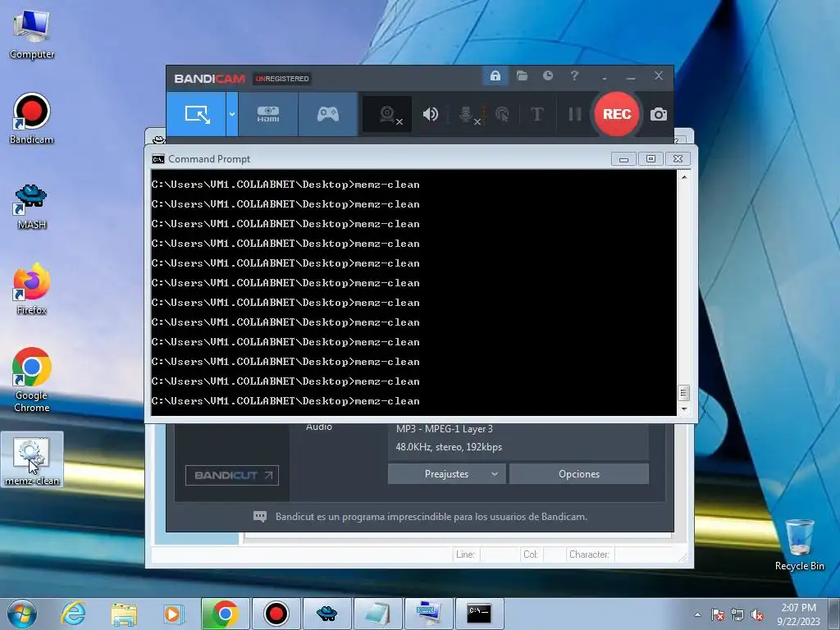Open Windows Explorer from the taskbar
This screenshot has width=840, height=630.
click(124, 614)
